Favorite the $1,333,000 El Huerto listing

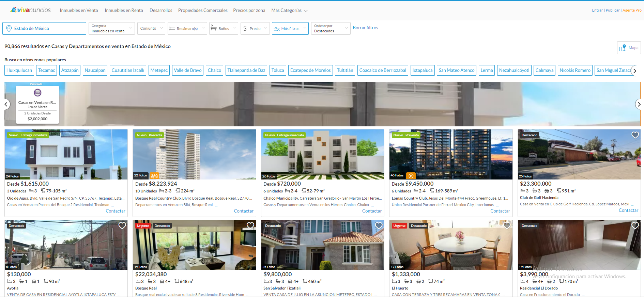(507, 225)
